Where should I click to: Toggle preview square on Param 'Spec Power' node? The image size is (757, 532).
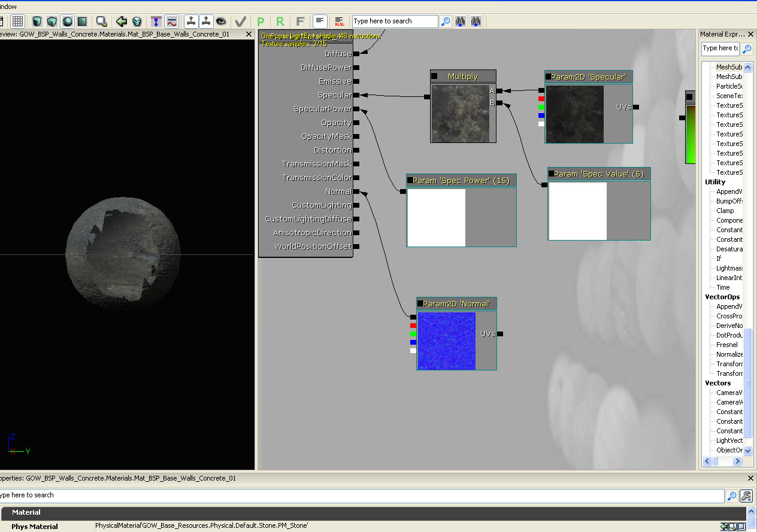(x=410, y=180)
